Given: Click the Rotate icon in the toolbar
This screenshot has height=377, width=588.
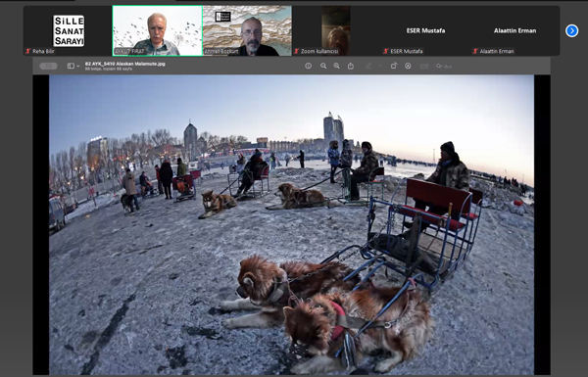Looking at the screenshot, I should point(394,66).
